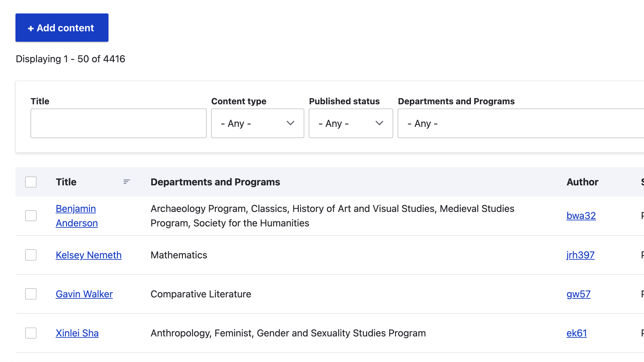Toggle the select-all checkbox in table header
This screenshot has width=644, height=362.
[31, 182]
